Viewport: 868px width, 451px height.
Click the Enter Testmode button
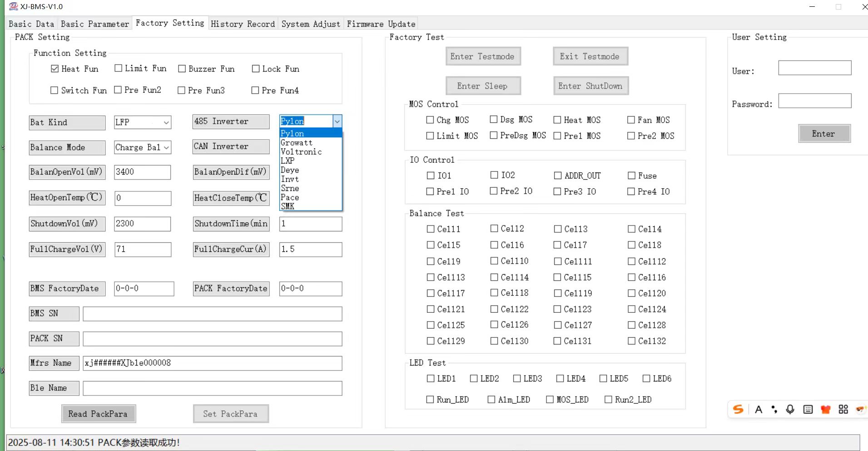coord(483,56)
